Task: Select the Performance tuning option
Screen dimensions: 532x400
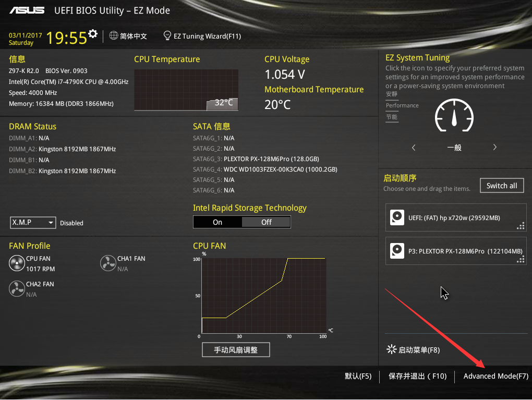Action: click(402, 105)
